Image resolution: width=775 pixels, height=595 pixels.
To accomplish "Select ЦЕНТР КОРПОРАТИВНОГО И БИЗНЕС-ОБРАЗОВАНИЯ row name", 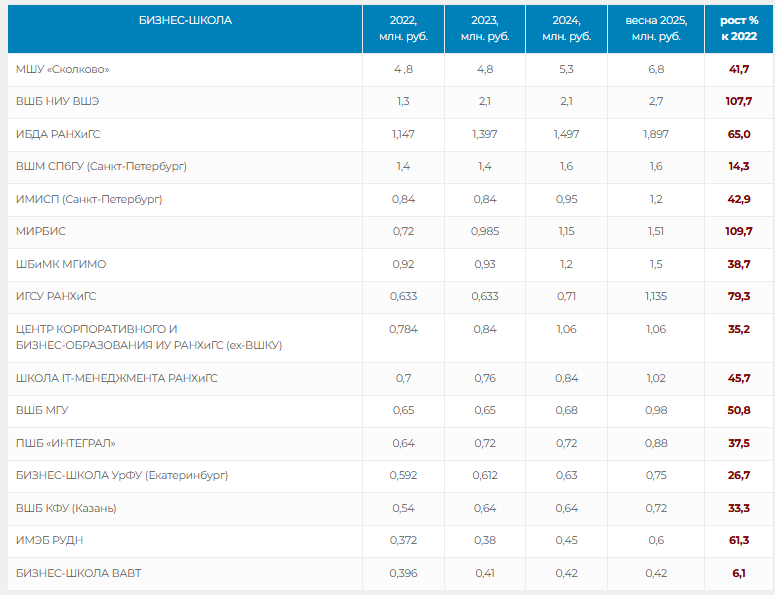I will point(149,337).
